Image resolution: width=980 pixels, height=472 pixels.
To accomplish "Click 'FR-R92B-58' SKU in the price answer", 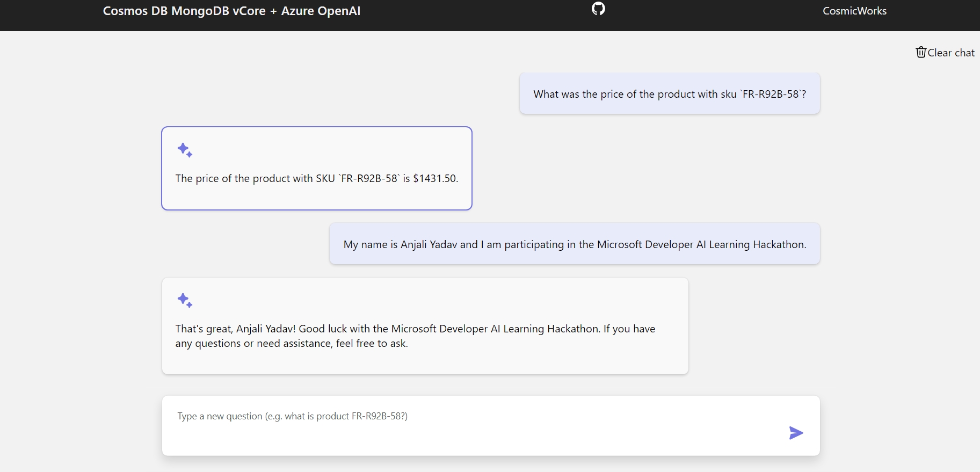I will click(369, 178).
